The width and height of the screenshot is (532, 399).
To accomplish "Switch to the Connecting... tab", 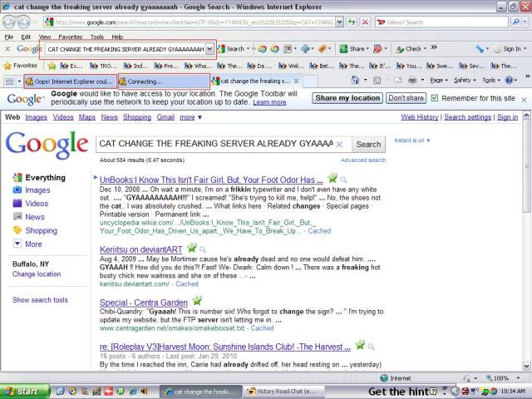I will (x=162, y=81).
